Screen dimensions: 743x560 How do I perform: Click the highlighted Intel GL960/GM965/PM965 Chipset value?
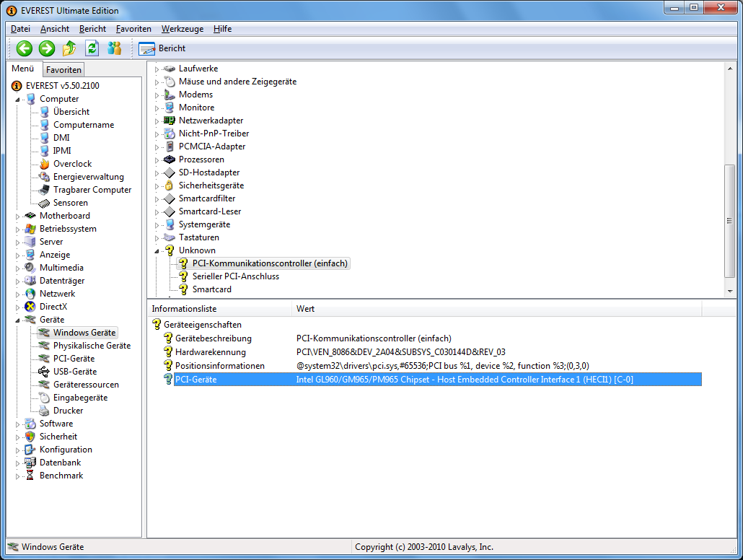click(x=465, y=380)
